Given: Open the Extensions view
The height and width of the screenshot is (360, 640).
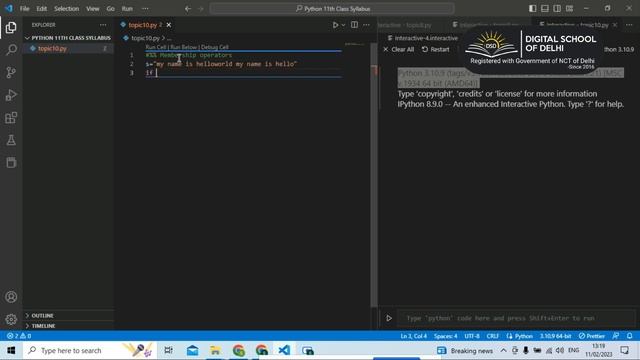Looking at the screenshot, I should tap(11, 118).
